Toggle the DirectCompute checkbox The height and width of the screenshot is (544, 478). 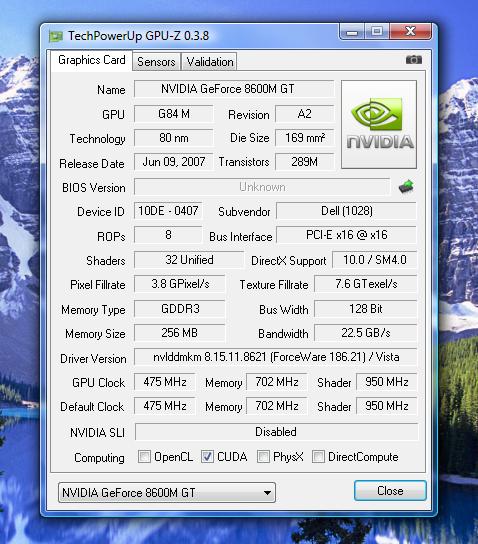point(318,457)
